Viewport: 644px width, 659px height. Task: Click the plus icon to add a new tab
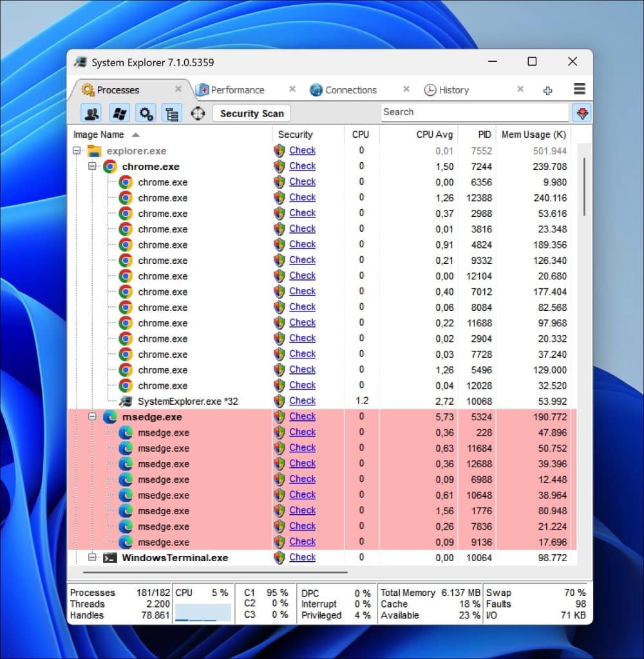pyautogui.click(x=547, y=91)
